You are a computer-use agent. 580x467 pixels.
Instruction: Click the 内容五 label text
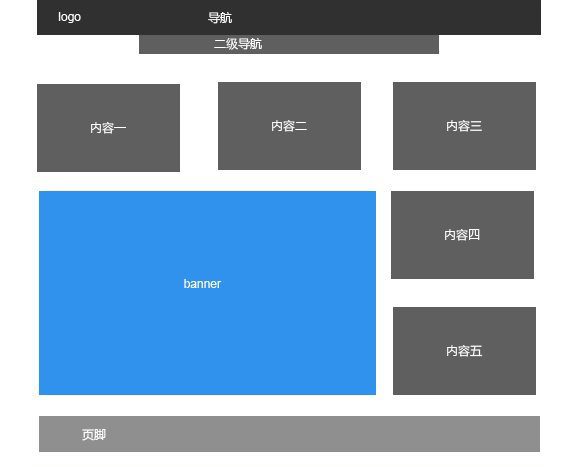(464, 351)
